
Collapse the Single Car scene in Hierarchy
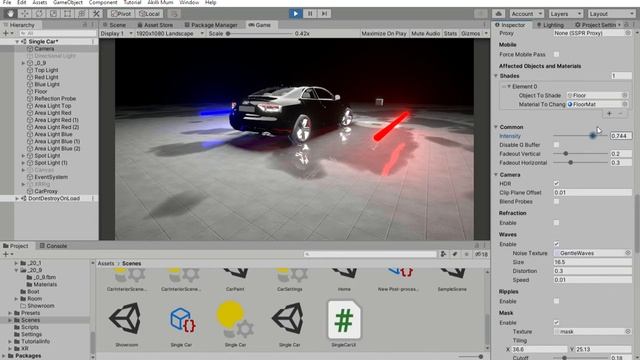[x=17, y=41]
